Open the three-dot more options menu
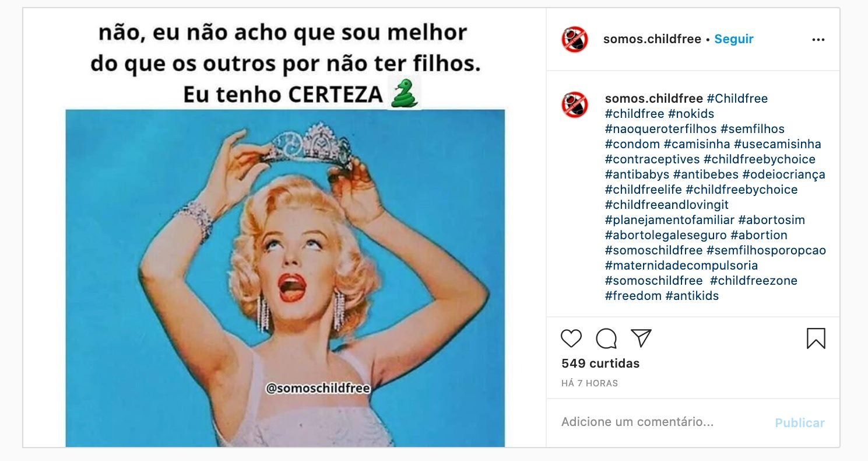Image resolution: width=868 pixels, height=461 pixels. tap(818, 40)
